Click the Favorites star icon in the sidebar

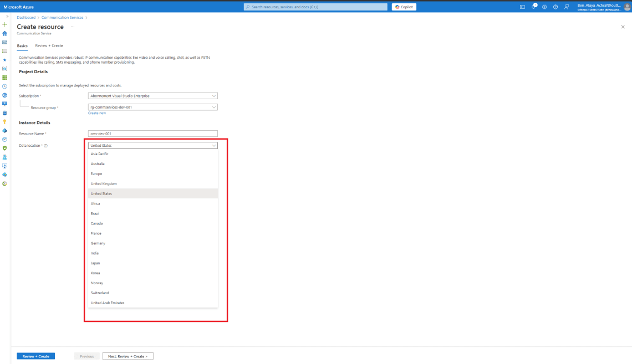point(4,59)
